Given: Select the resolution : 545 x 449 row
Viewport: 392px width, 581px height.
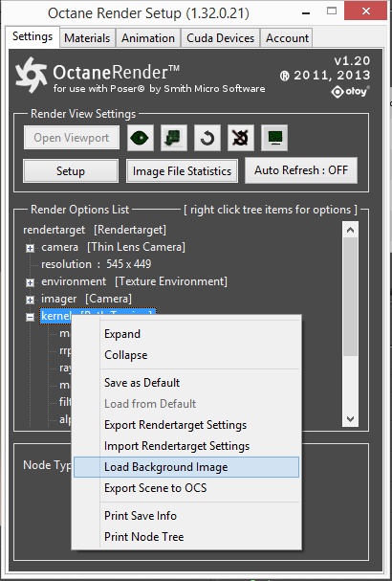Looking at the screenshot, I should 96,264.
